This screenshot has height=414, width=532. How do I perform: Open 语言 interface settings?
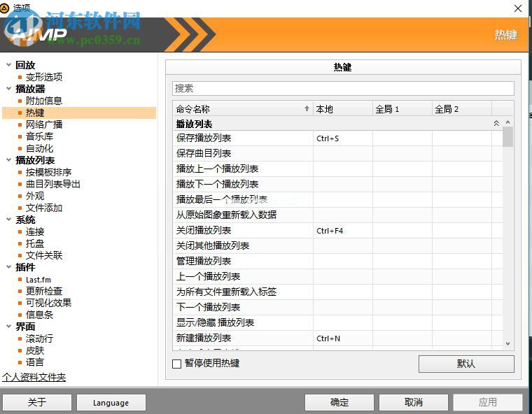pyautogui.click(x=35, y=362)
